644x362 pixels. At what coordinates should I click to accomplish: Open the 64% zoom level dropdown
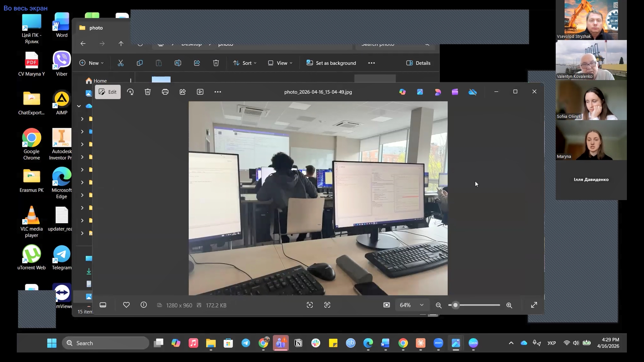pyautogui.click(x=412, y=305)
